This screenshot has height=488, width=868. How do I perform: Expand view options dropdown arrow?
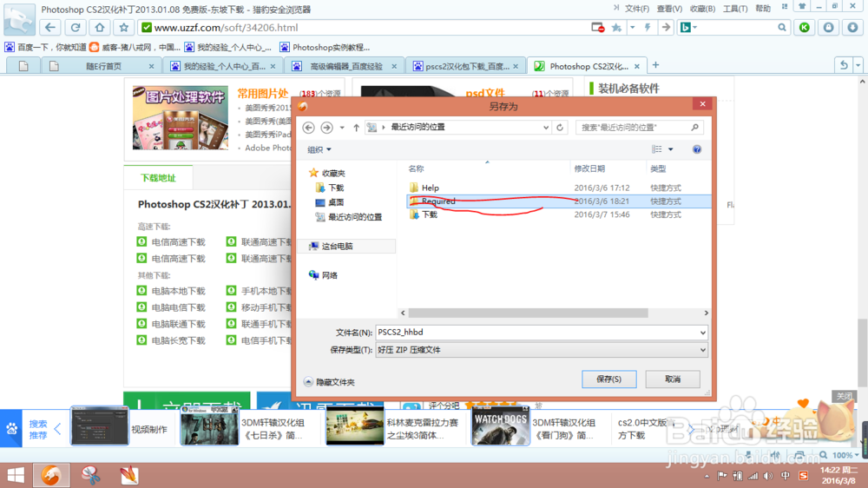coord(670,149)
